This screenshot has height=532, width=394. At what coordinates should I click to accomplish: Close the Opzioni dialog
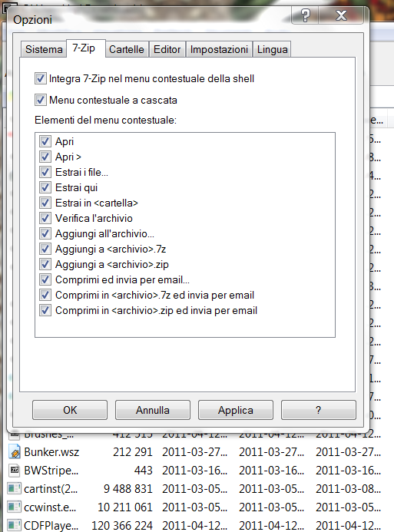pyautogui.click(x=341, y=15)
